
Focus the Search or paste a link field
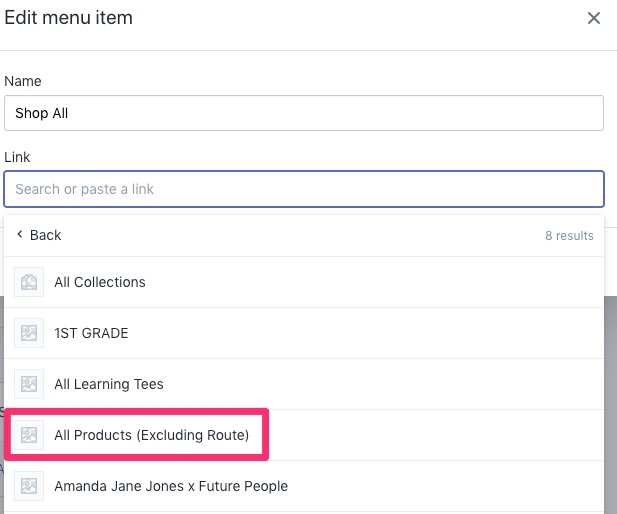tap(304, 189)
